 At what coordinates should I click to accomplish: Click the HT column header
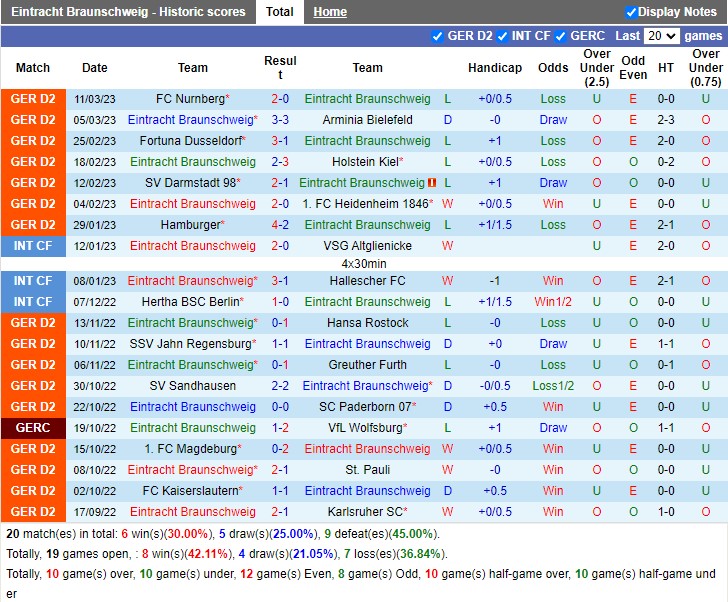(666, 68)
